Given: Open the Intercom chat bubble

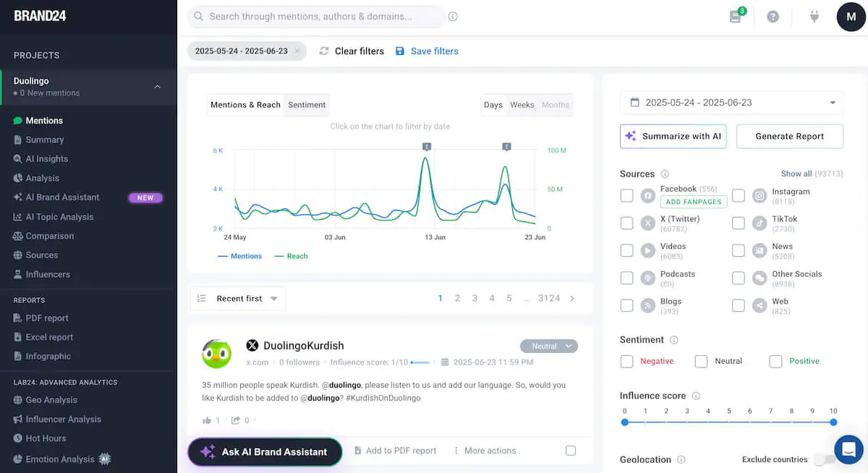Looking at the screenshot, I should [x=848, y=449].
